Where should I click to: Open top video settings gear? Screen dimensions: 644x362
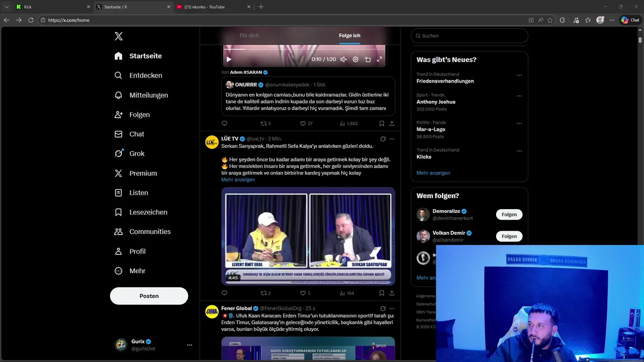[355, 59]
